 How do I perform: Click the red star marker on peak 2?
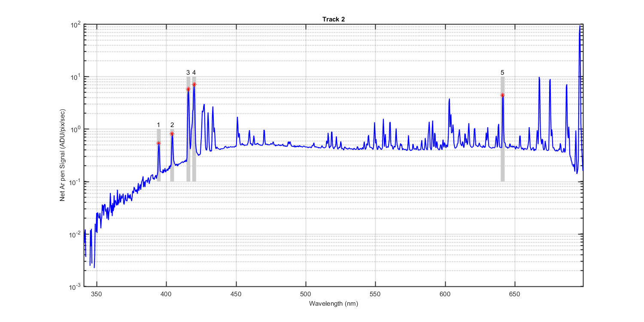coord(172,134)
